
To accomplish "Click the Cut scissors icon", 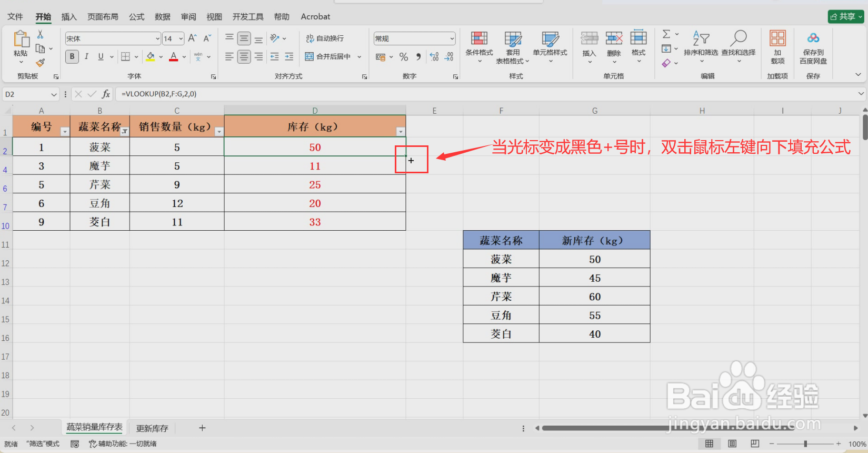I will (40, 35).
